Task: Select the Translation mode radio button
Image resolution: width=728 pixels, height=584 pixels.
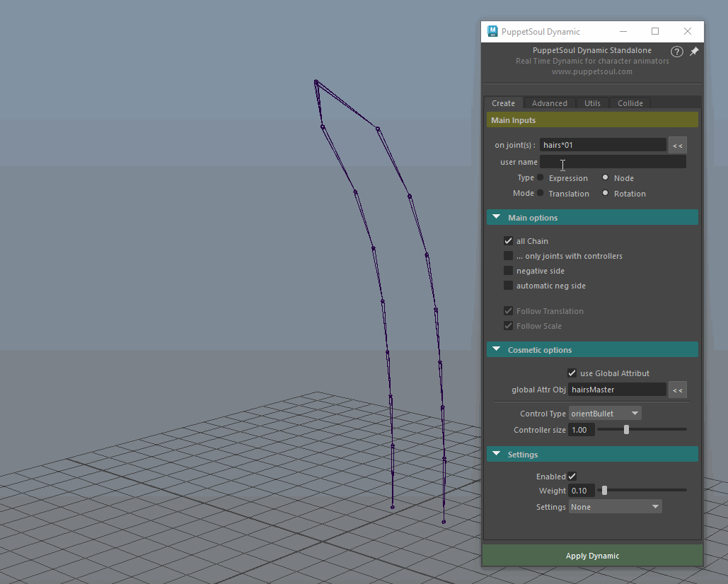Action: [541, 193]
